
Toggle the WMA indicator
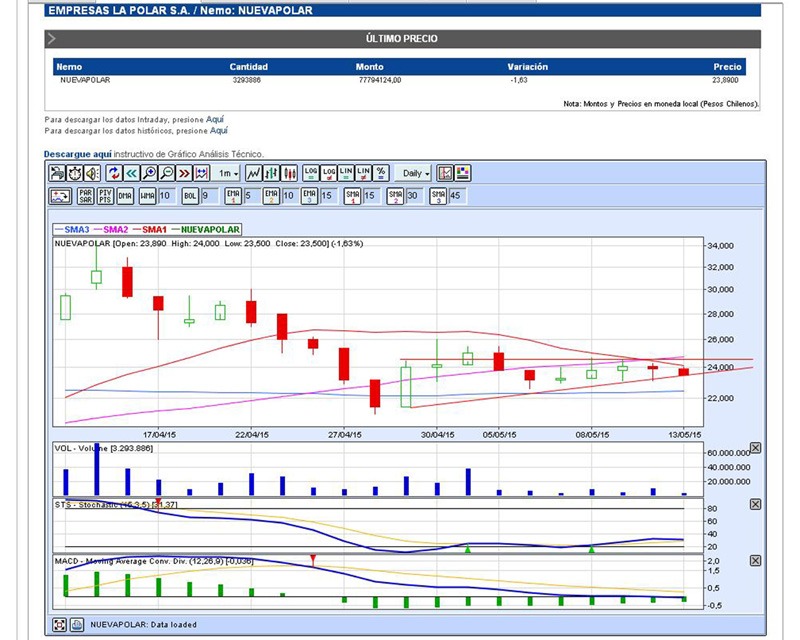tap(147, 196)
